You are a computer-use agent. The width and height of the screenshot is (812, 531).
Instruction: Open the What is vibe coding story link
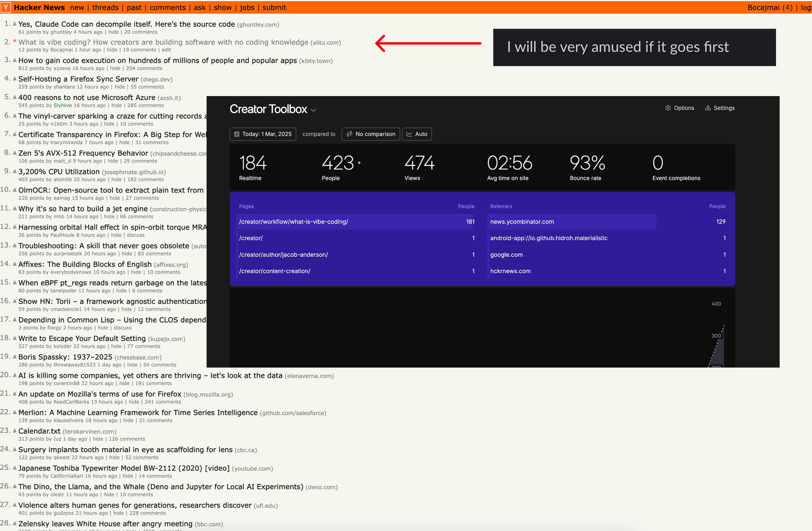pyautogui.click(x=163, y=42)
